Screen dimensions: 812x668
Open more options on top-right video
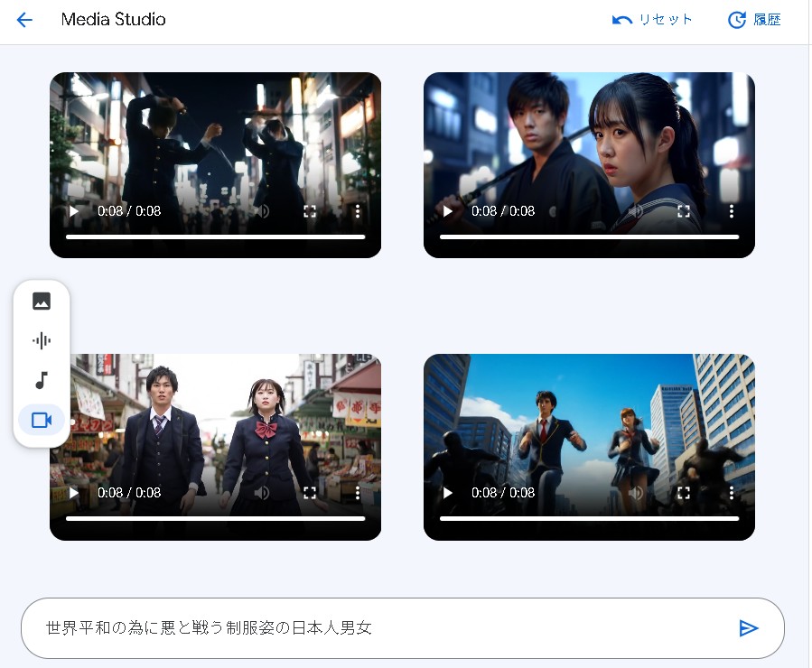pos(732,211)
